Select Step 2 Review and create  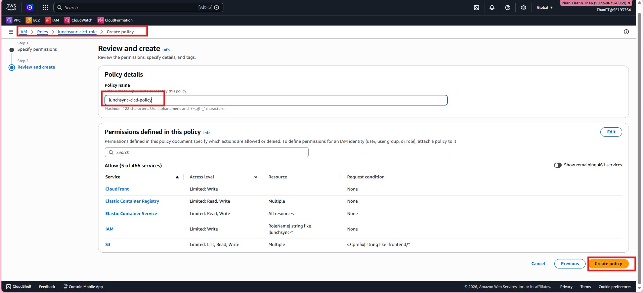coord(36,67)
